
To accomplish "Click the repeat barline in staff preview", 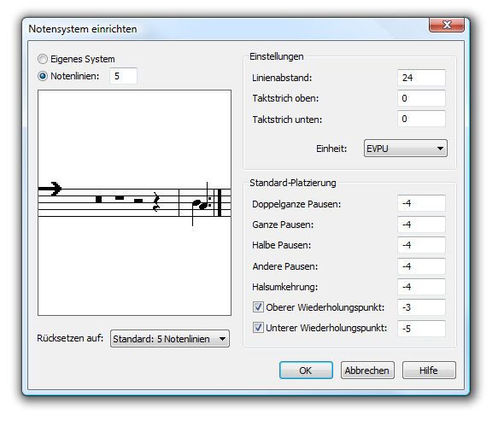I will [218, 202].
